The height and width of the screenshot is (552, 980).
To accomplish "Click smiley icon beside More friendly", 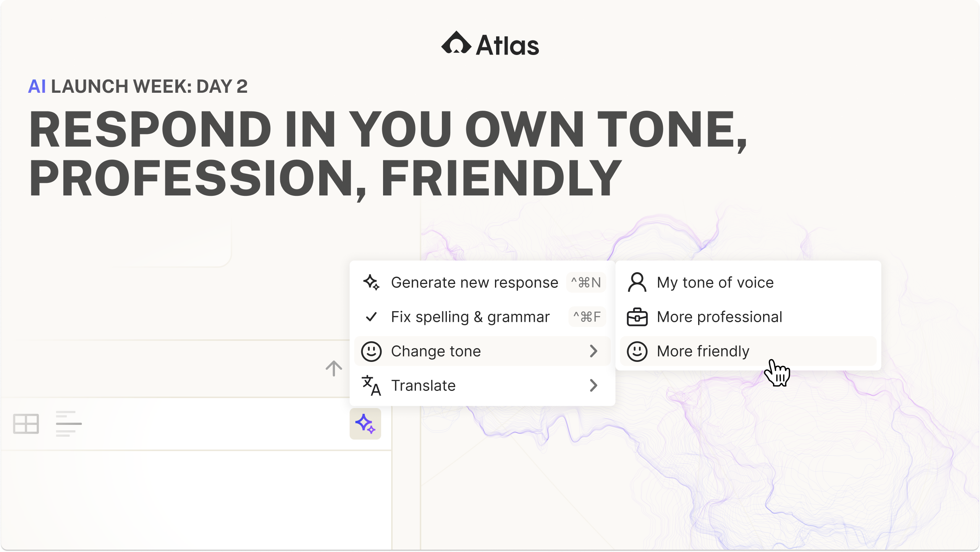I will [637, 351].
